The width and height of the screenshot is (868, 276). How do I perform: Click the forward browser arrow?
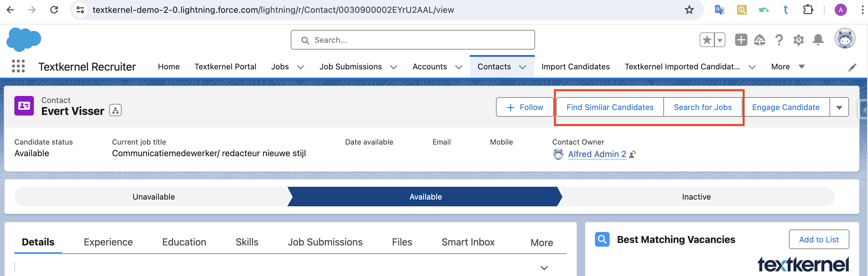tap(32, 10)
